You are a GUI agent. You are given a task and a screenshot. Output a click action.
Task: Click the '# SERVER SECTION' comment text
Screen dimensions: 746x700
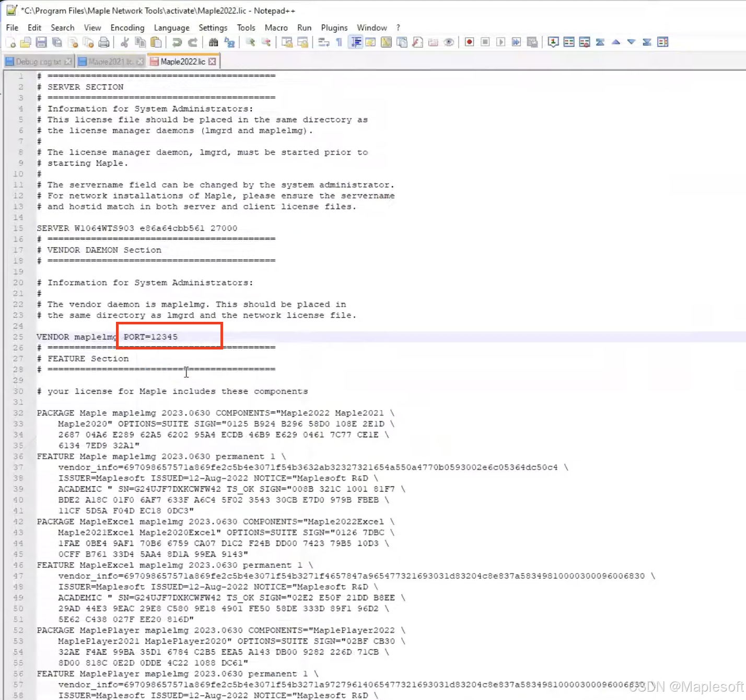(x=80, y=87)
